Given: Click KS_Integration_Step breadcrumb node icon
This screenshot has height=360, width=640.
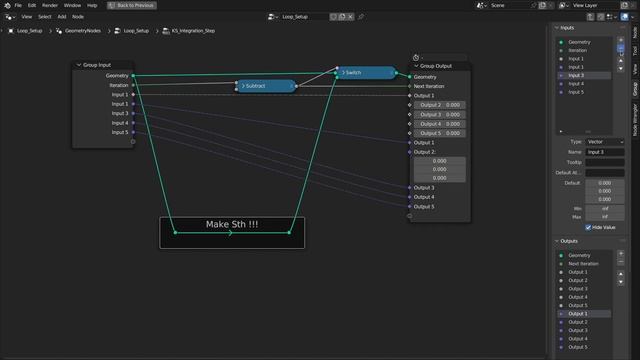Looking at the screenshot, I should tap(166, 31).
